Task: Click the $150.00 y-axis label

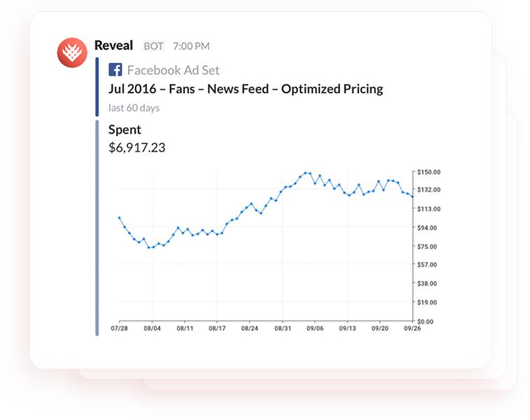Action: tap(428, 172)
